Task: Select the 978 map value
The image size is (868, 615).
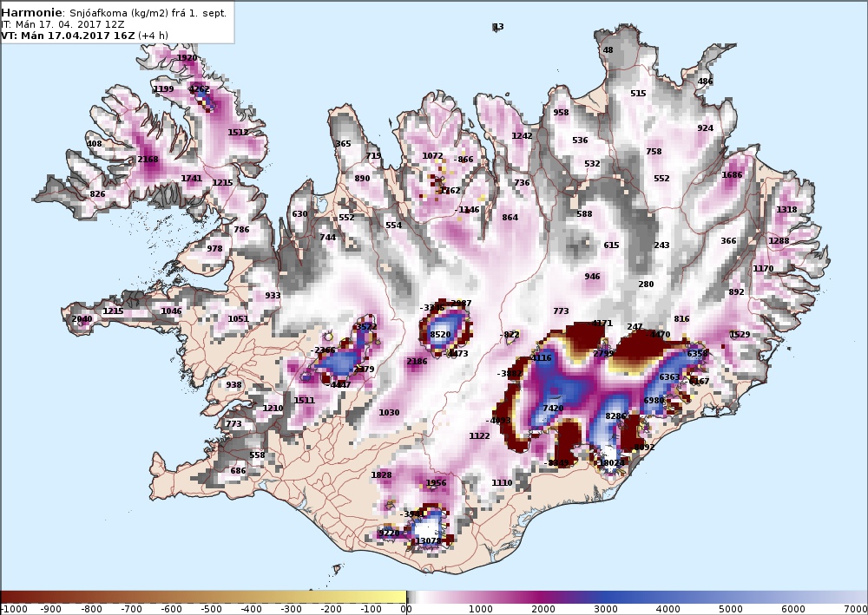Action: [214, 248]
